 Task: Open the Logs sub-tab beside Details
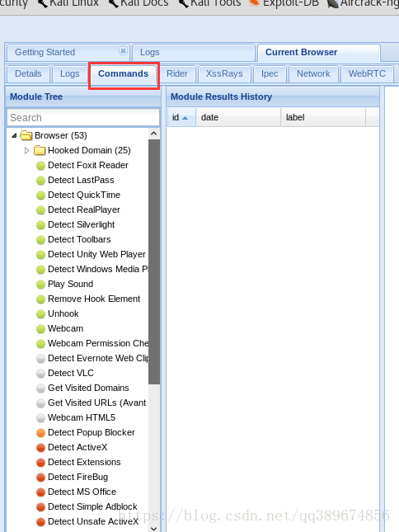(x=70, y=73)
